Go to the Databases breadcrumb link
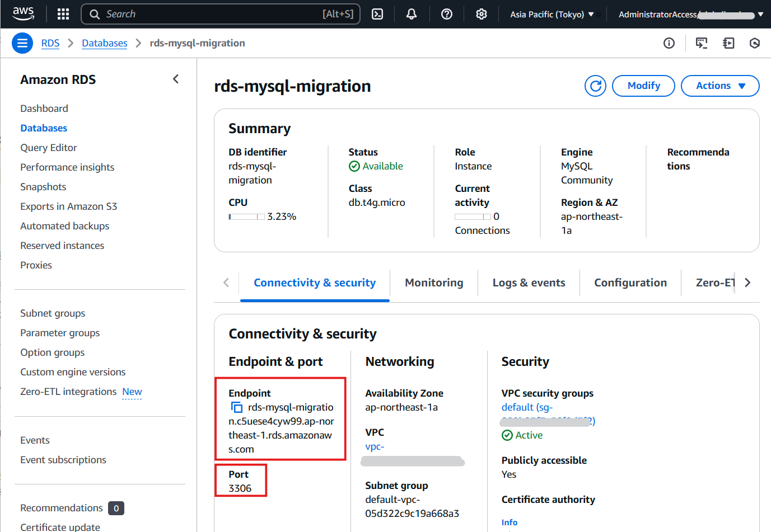 (x=105, y=43)
